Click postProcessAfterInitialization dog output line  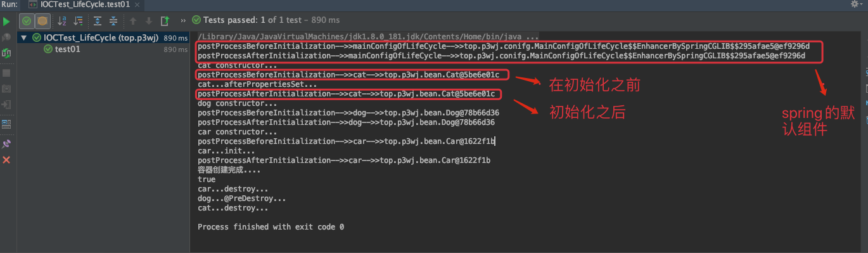coord(346,122)
